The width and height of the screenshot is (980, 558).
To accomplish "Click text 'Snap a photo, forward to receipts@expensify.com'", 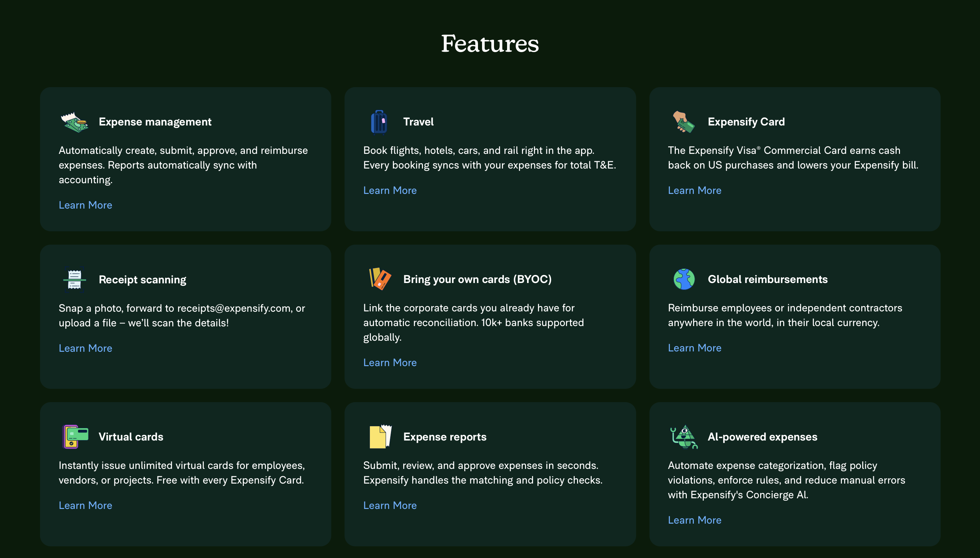I will (x=175, y=308).
